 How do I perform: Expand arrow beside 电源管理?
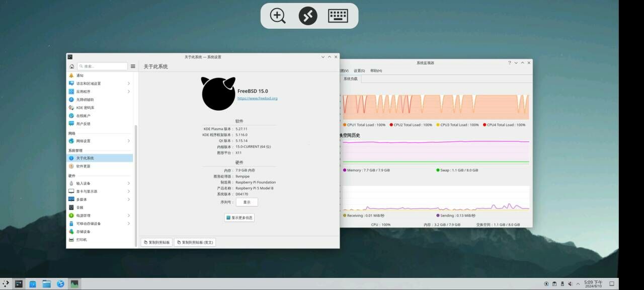129,215
